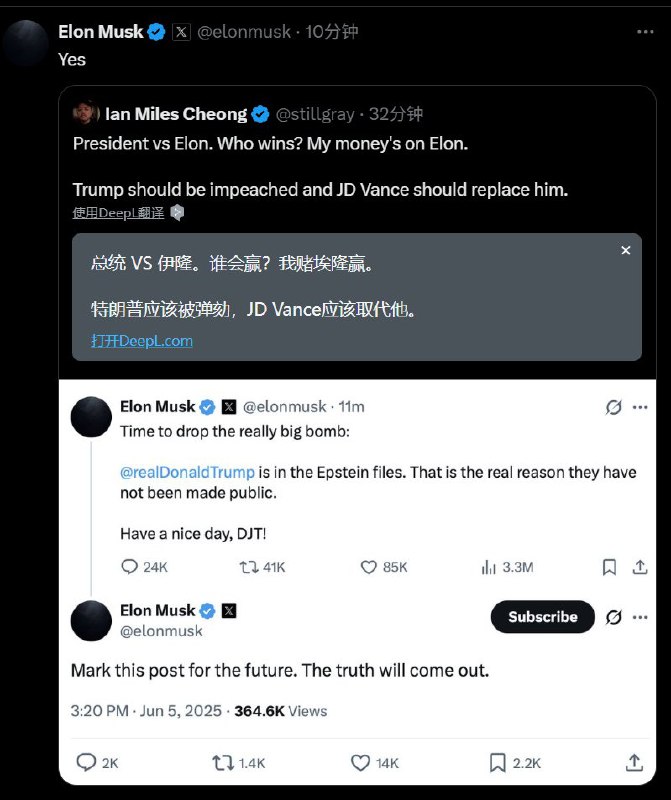Open the more options menu on Elon Musk's top post

(x=645, y=32)
